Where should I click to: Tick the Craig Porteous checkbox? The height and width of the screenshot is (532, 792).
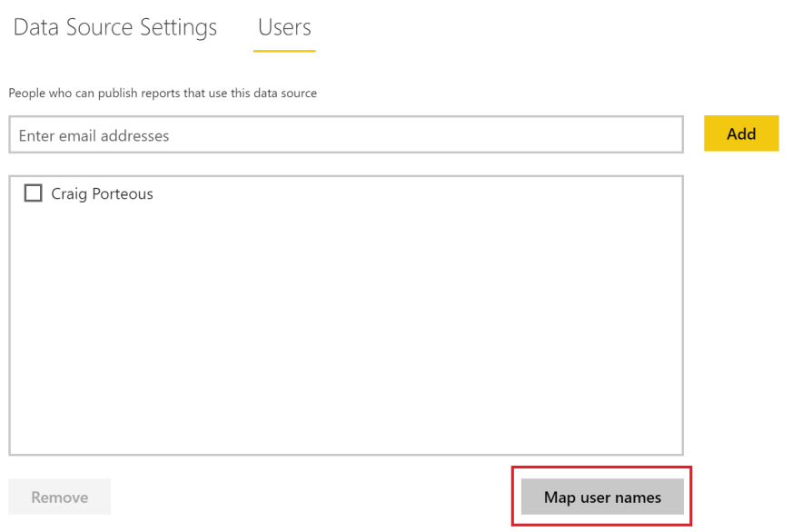pos(34,193)
